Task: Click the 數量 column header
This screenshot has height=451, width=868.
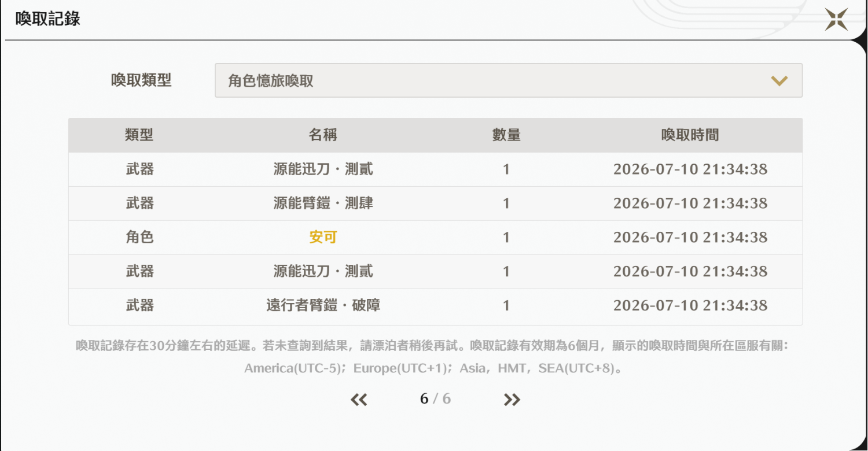Action: pos(506,135)
